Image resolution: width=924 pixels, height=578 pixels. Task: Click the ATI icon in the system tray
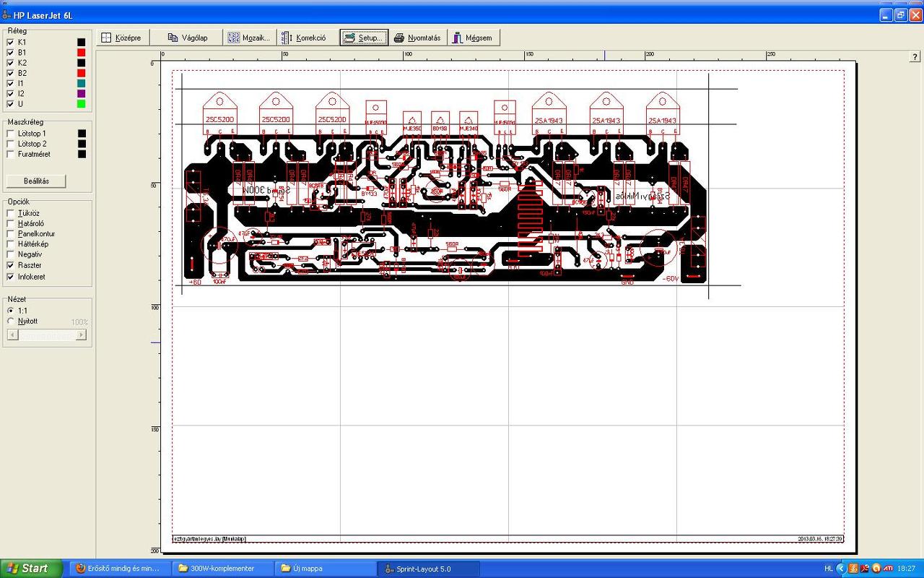[x=888, y=569]
